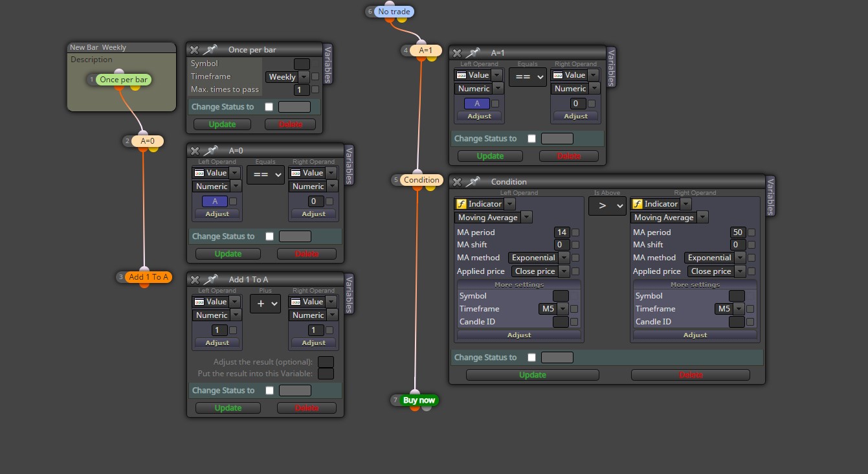This screenshot has height=474, width=868.
Task: Select the orange Add 1 To A node
Action: [148, 277]
